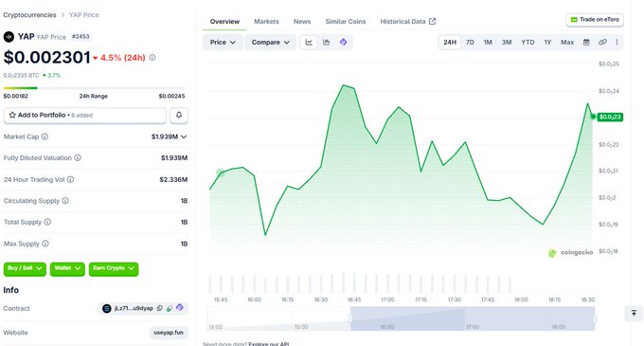Click the $0.0₂23 current price marker
This screenshot has width=644, height=346.
coord(610,118)
